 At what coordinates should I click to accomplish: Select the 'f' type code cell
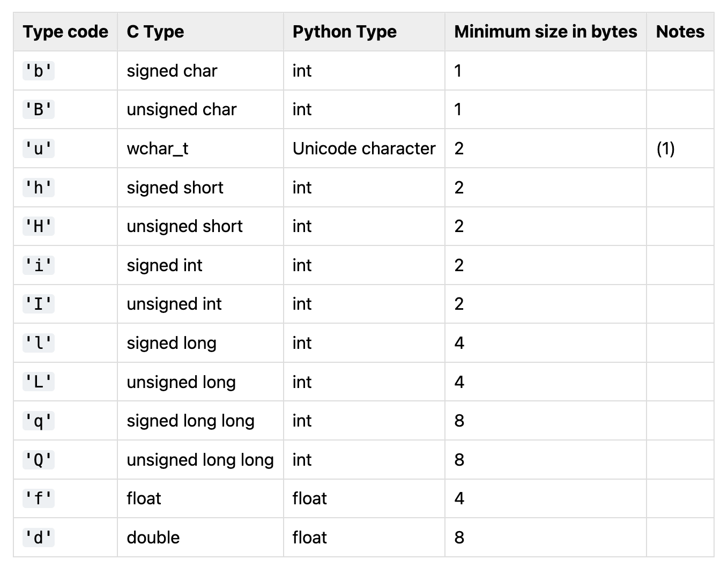click(x=39, y=498)
